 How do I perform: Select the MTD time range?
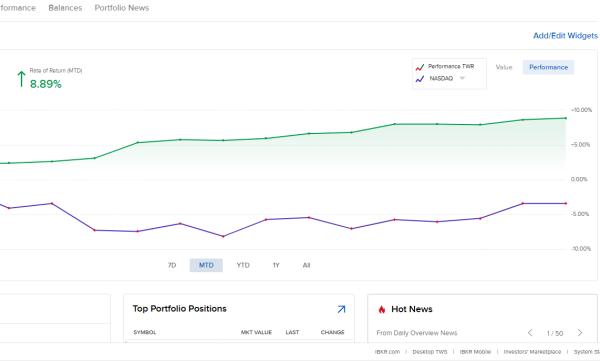click(206, 265)
